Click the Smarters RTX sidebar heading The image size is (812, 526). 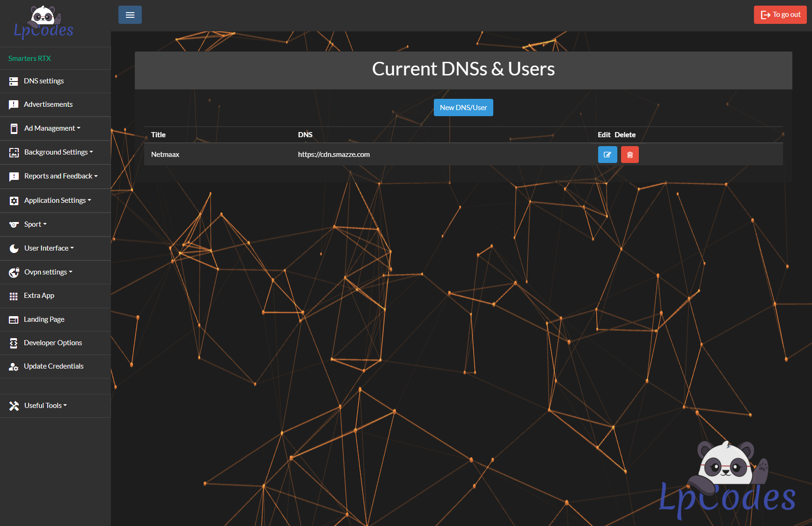(29, 59)
